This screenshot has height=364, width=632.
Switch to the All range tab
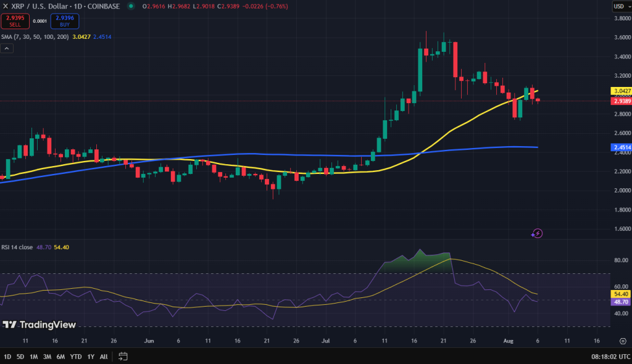pos(103,356)
